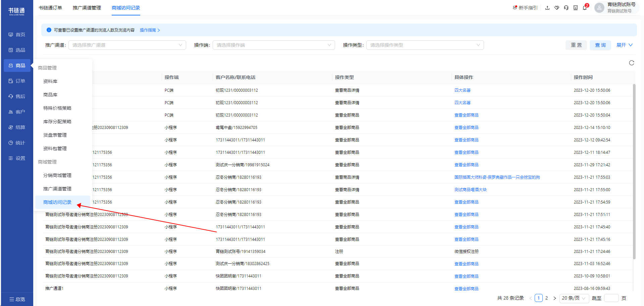
Task: Refresh the table with circular arrow icon
Action: click(632, 63)
